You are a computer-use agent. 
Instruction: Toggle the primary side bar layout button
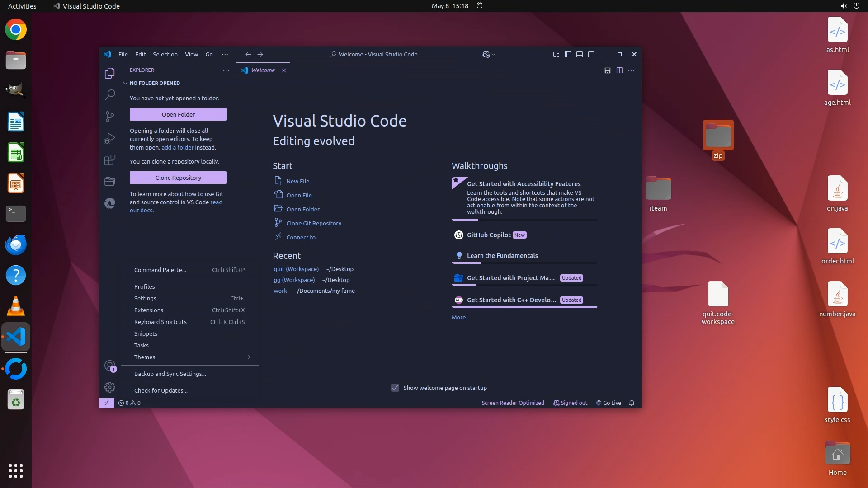[568, 54]
